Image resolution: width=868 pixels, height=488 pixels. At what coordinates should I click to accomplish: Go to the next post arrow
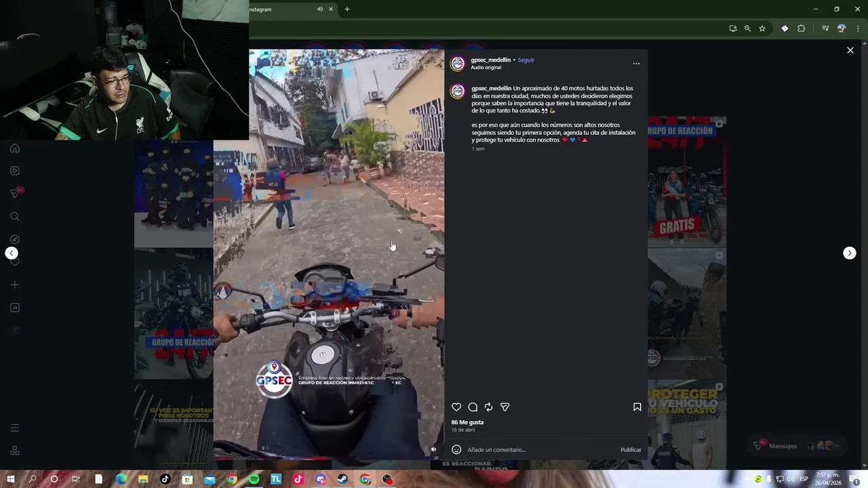click(x=850, y=253)
